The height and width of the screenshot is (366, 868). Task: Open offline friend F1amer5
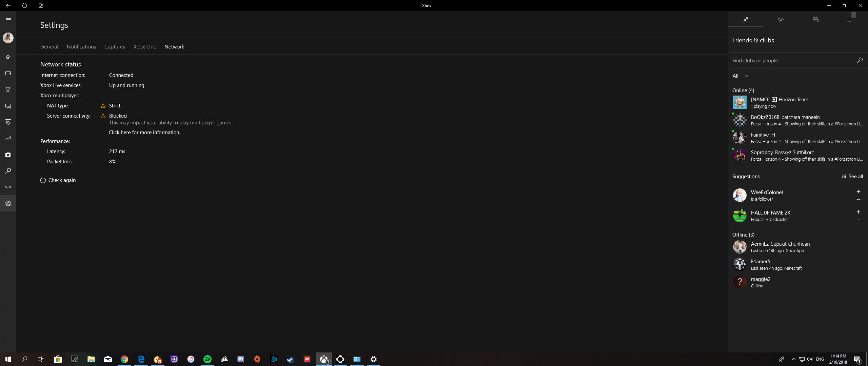pos(798,264)
